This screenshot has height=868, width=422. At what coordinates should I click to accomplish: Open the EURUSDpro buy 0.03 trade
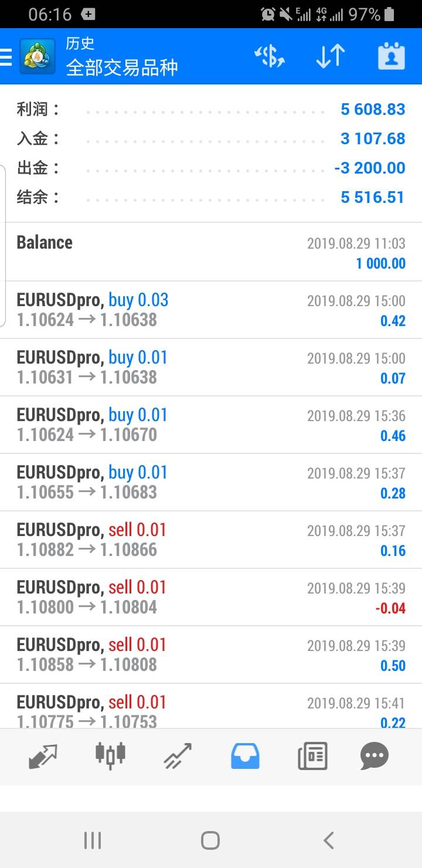pyautogui.click(x=211, y=310)
